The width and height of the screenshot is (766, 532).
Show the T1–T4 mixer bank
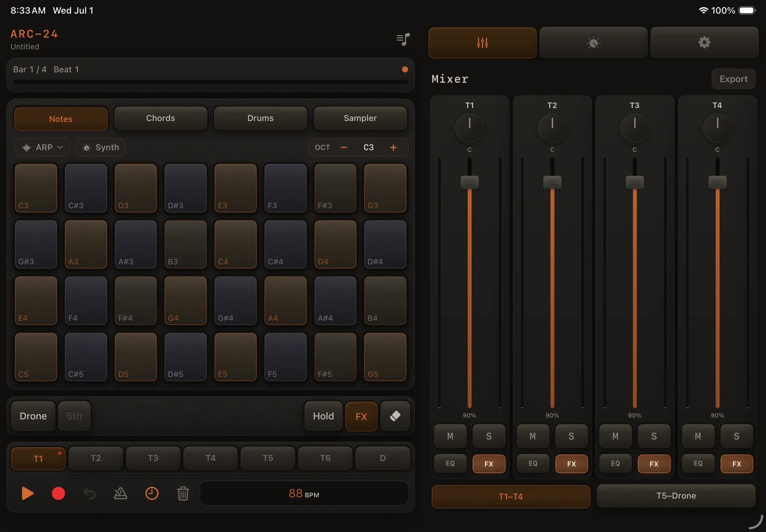pos(511,496)
